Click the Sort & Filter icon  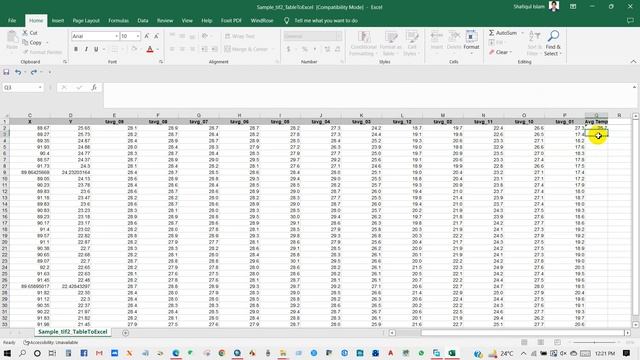click(533, 43)
